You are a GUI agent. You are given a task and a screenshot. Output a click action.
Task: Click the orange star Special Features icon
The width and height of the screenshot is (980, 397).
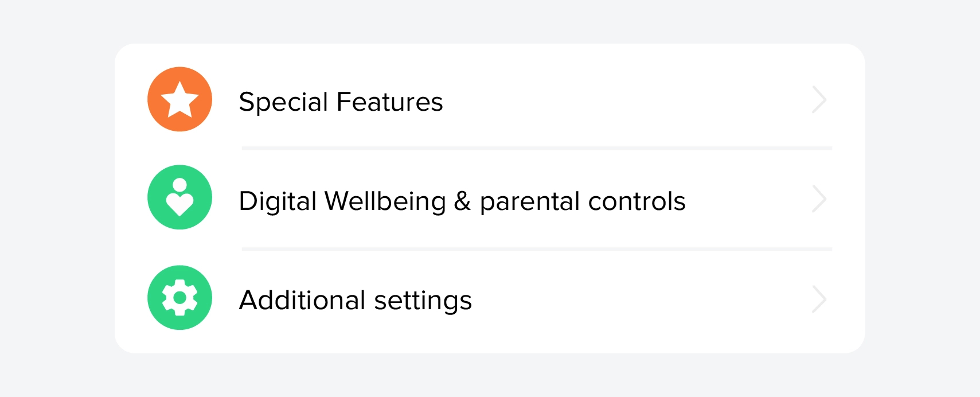(179, 99)
